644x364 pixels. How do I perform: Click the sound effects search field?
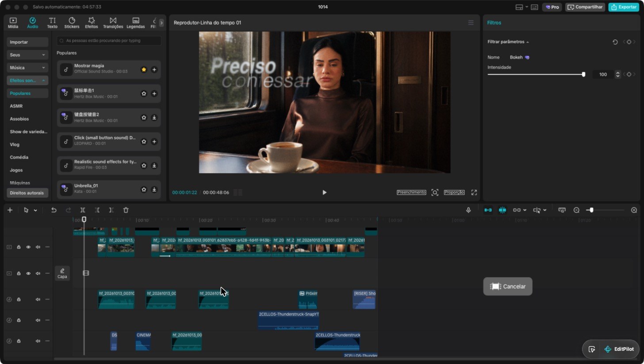109,41
